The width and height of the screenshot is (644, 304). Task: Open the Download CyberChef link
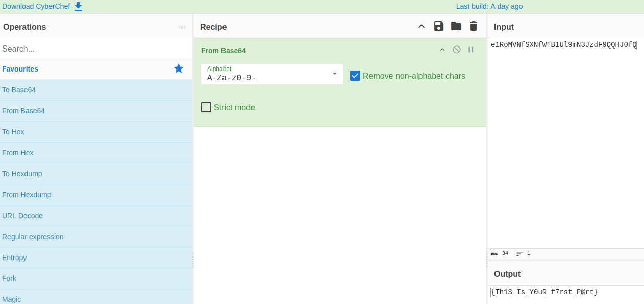37,6
